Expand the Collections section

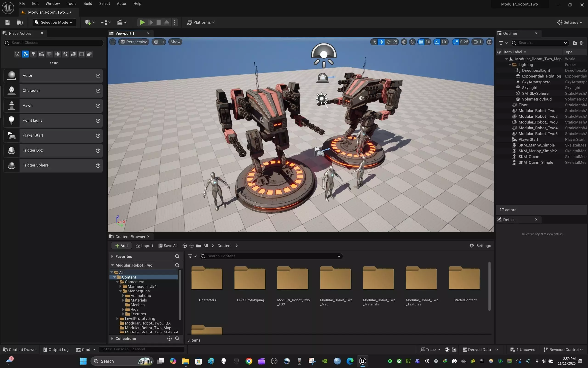tap(112, 339)
